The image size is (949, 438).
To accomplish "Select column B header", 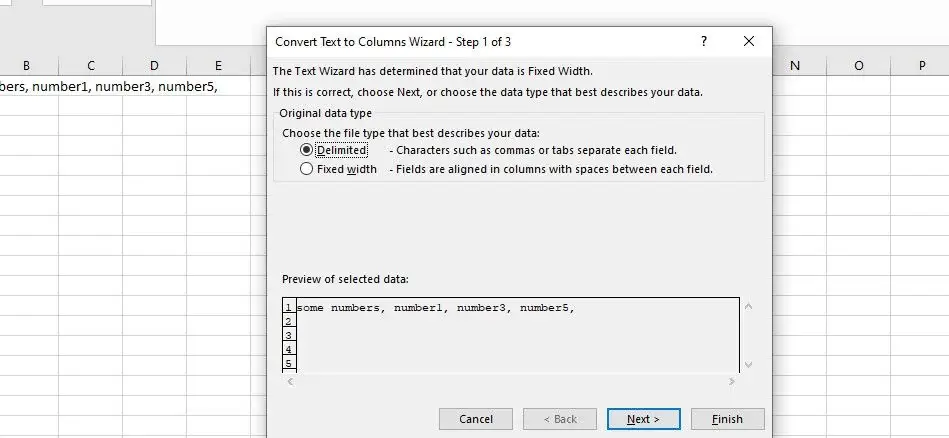I will 26,66.
